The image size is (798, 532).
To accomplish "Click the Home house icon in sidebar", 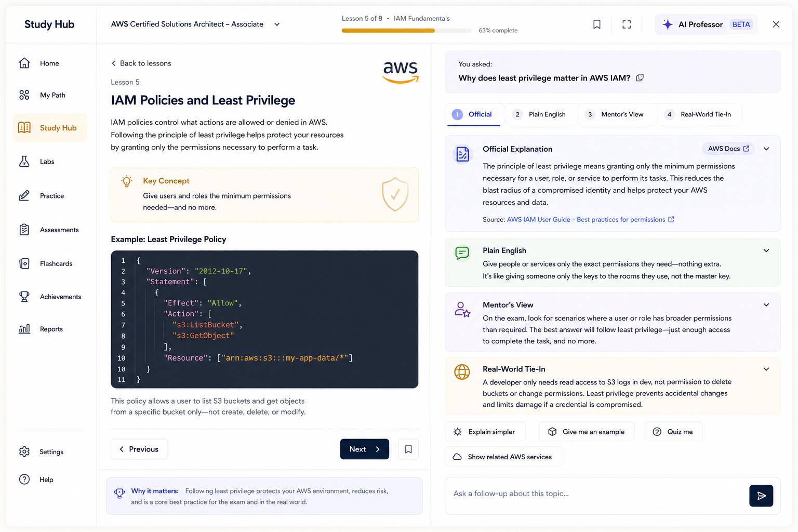I will click(x=24, y=63).
